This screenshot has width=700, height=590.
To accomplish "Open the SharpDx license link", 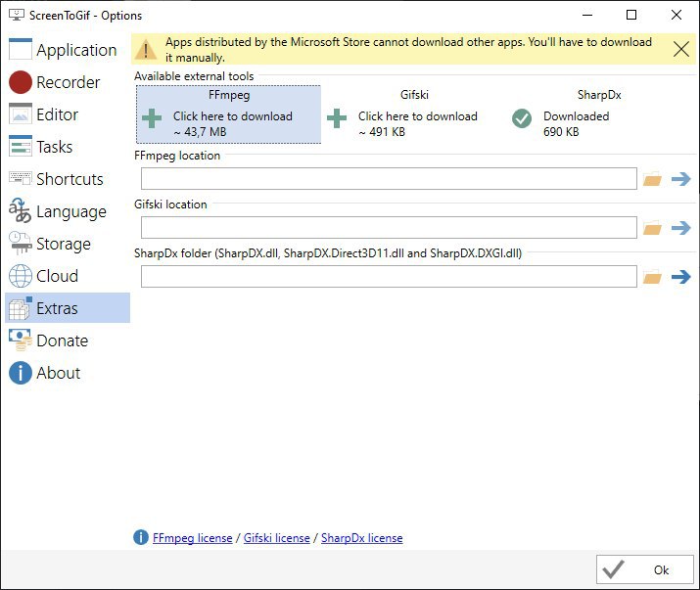I will click(362, 538).
